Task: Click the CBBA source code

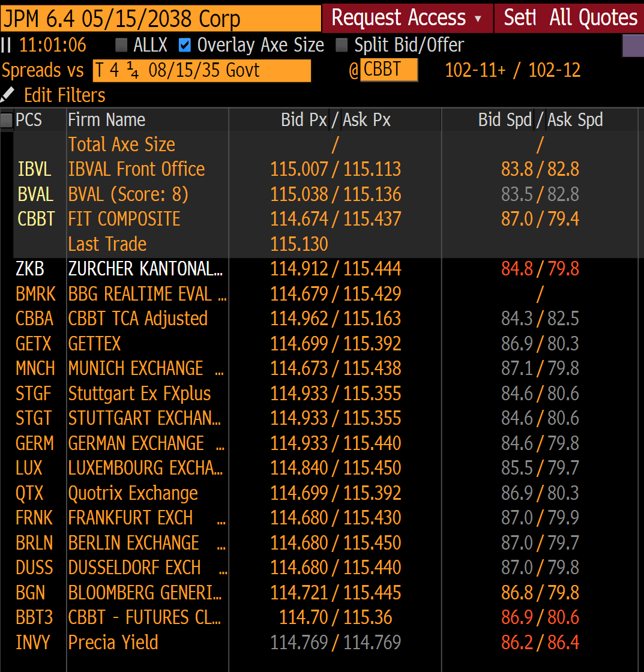Action: pos(34,319)
